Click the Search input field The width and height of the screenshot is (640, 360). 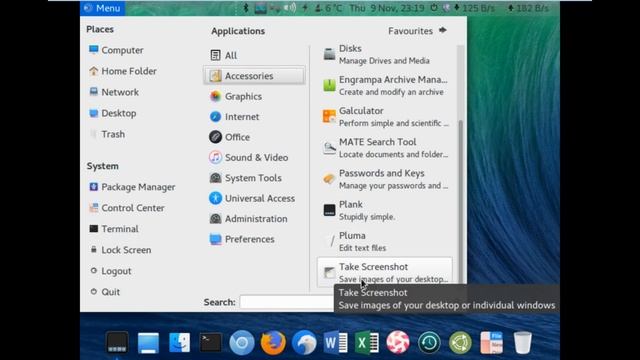point(287,302)
